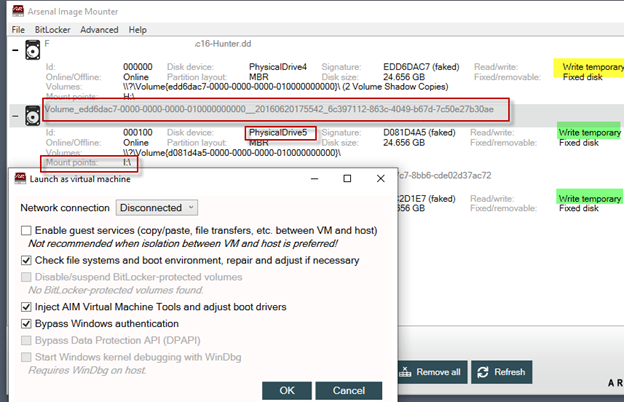624x402 pixels.
Task: Click the Not recommended isolation warning text
Action: [183, 244]
